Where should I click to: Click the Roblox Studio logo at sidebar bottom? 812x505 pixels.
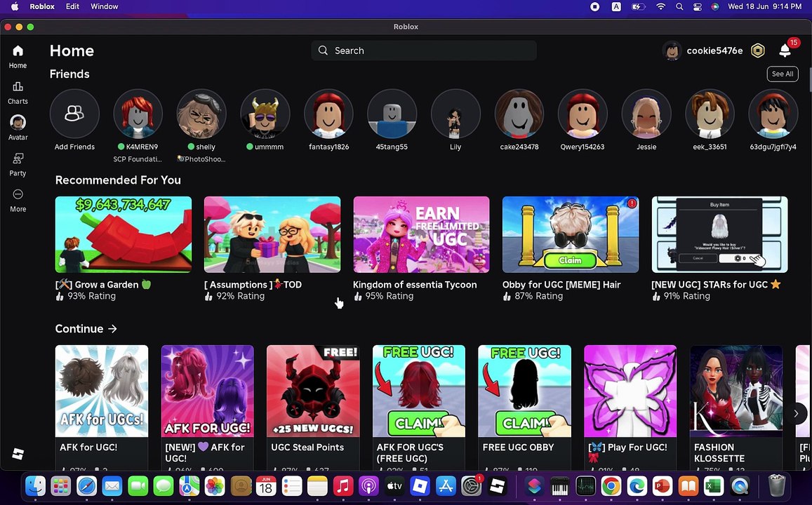(18, 454)
